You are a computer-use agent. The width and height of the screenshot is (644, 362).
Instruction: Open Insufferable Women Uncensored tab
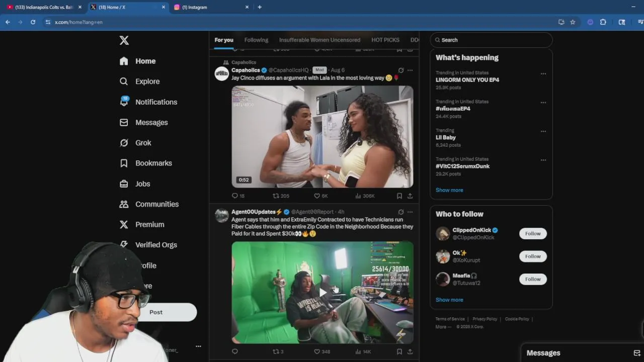point(319,40)
